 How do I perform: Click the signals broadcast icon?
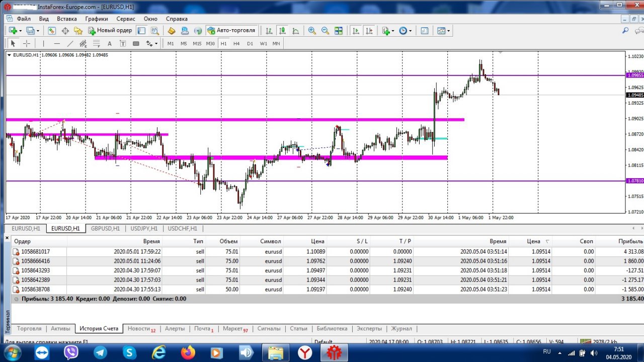tap(198, 30)
